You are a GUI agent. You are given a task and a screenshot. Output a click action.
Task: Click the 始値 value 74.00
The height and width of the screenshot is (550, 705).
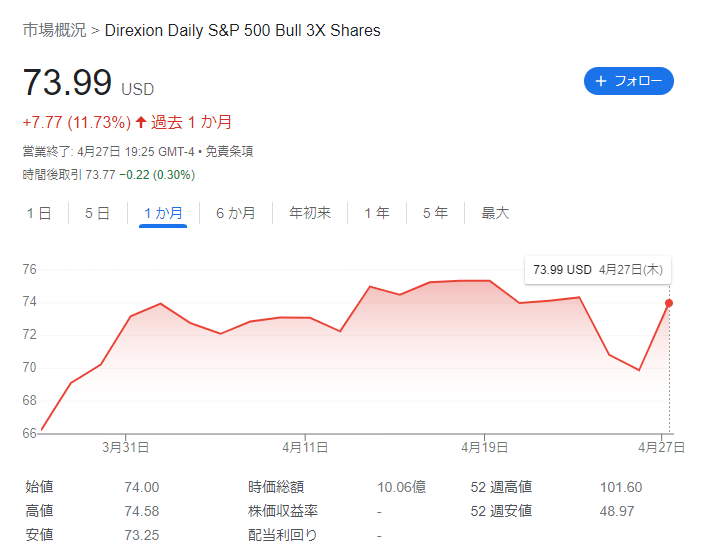point(142,487)
